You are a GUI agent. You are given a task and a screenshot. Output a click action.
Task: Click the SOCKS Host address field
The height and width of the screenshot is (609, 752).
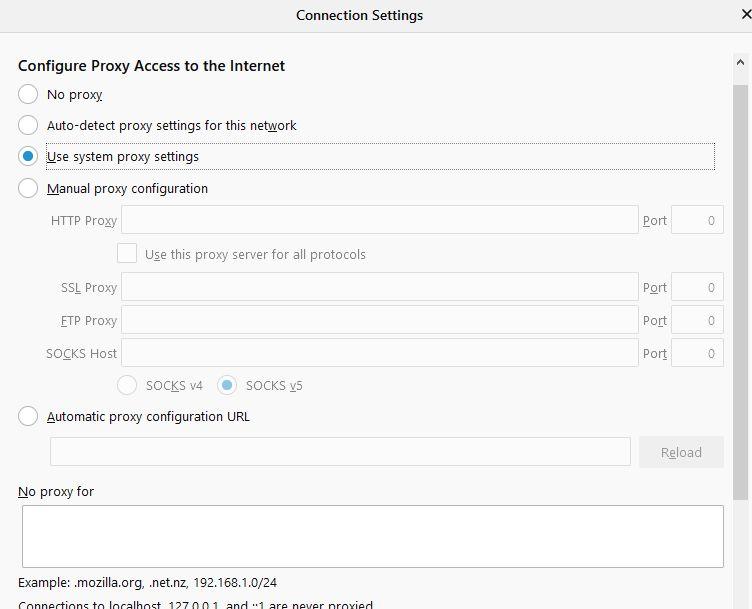[x=379, y=353]
